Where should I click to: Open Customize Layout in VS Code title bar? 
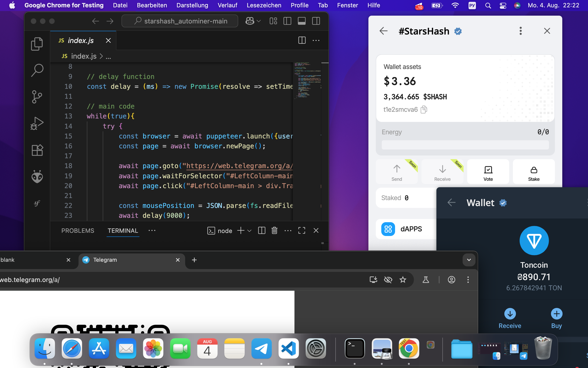click(273, 21)
